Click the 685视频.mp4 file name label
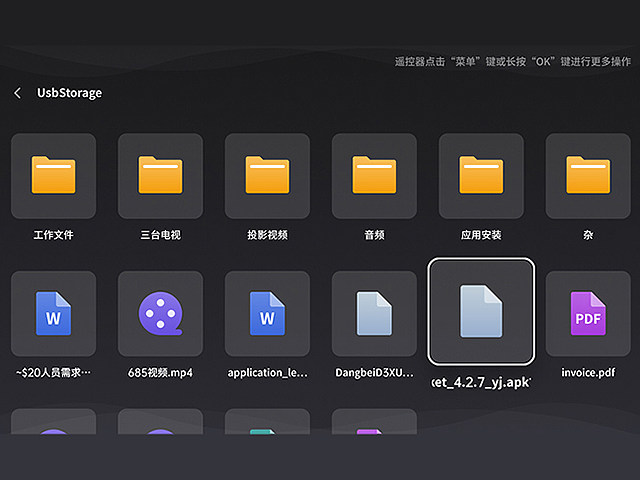This screenshot has width=640, height=480. pos(160,373)
